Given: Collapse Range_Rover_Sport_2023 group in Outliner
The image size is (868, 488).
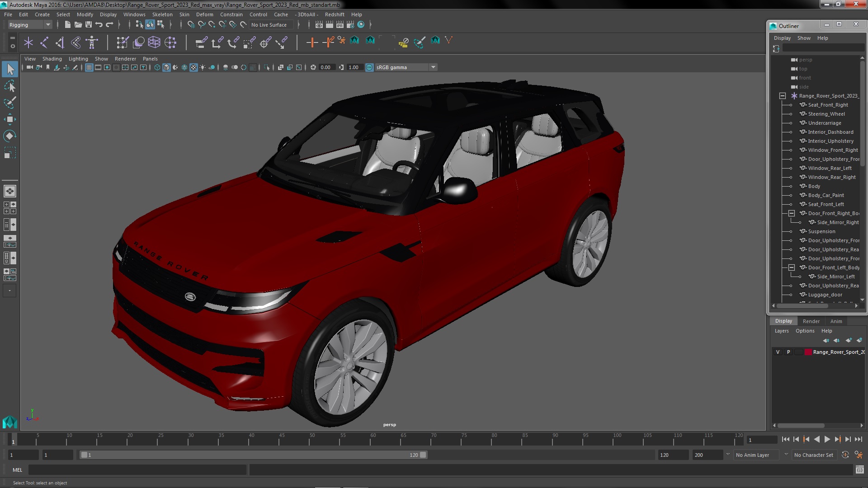Looking at the screenshot, I should [783, 96].
